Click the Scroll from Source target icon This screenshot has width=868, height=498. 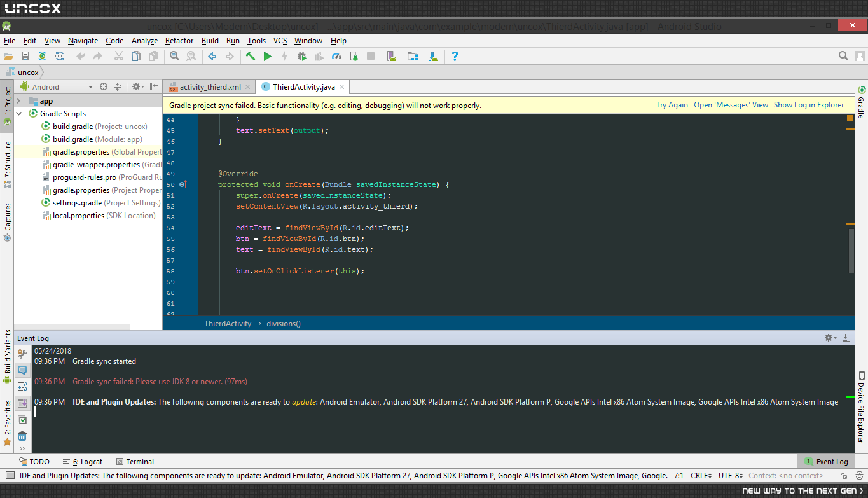click(104, 86)
